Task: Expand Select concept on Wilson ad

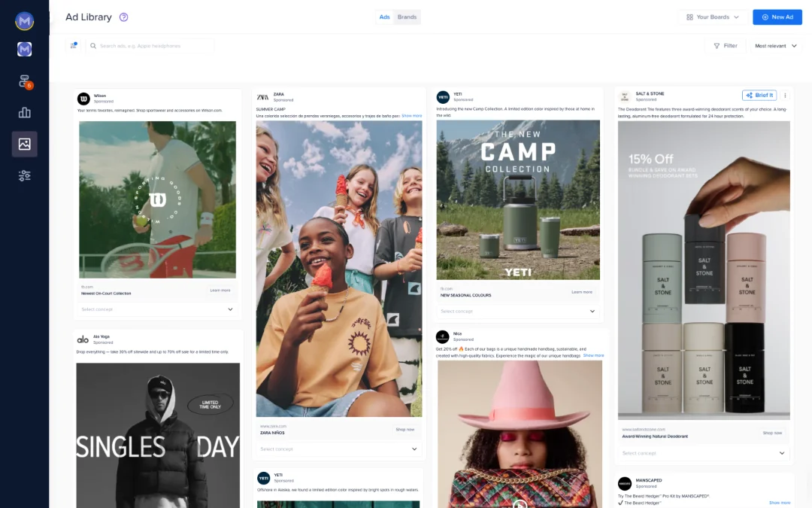Action: (x=157, y=309)
